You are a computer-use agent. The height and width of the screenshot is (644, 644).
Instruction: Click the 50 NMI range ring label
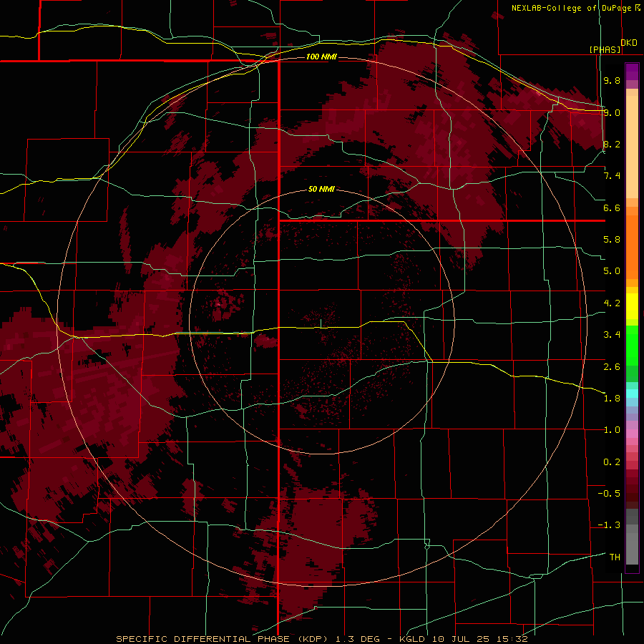321,189
